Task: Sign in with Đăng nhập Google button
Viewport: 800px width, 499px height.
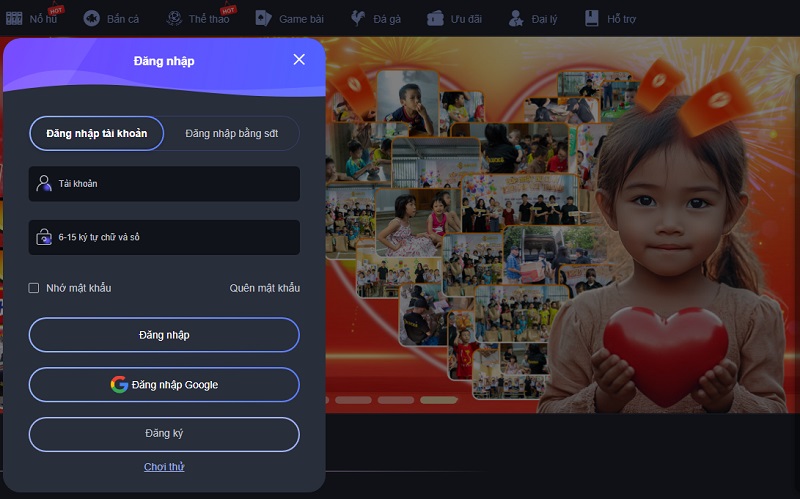Action: click(x=164, y=385)
